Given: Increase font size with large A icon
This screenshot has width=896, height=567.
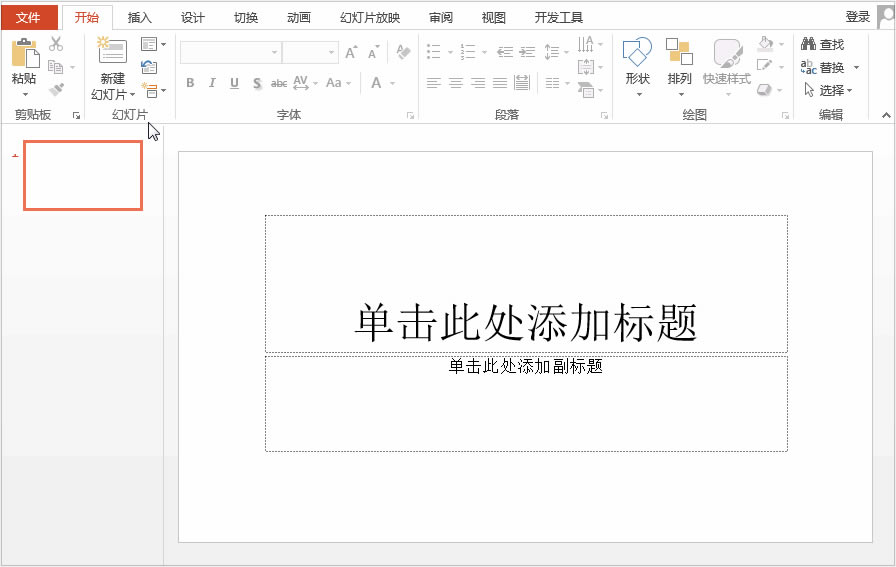Looking at the screenshot, I should click(351, 53).
